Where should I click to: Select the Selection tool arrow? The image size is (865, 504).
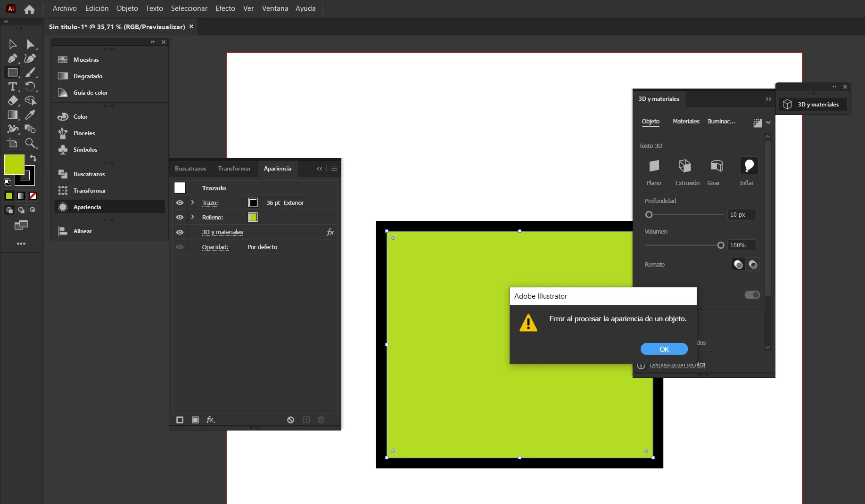pyautogui.click(x=13, y=44)
